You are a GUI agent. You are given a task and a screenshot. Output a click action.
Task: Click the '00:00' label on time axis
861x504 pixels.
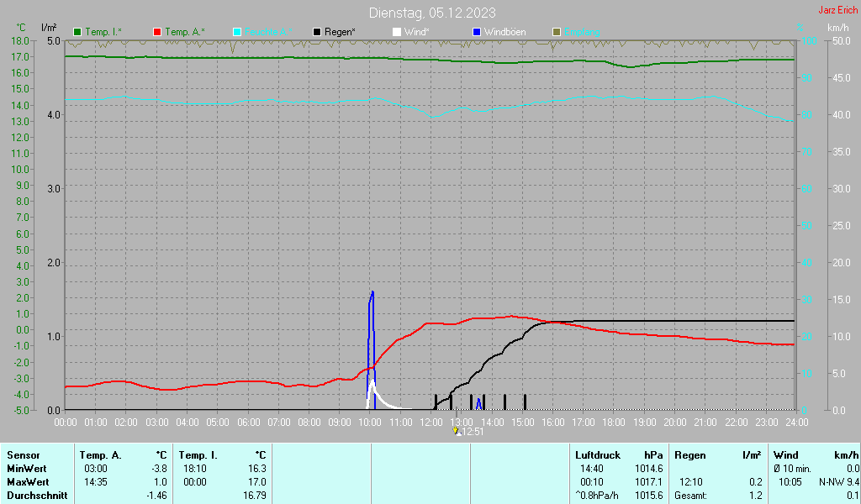(66, 423)
